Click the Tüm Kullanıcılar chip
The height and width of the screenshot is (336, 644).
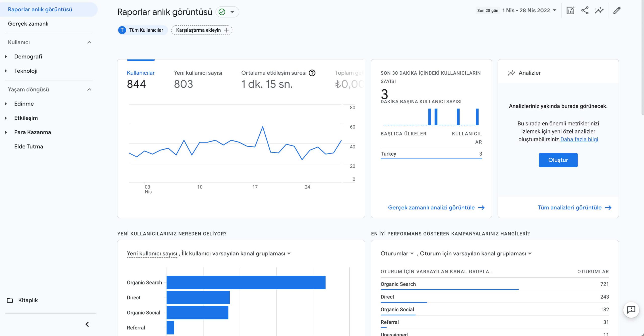[143, 30]
